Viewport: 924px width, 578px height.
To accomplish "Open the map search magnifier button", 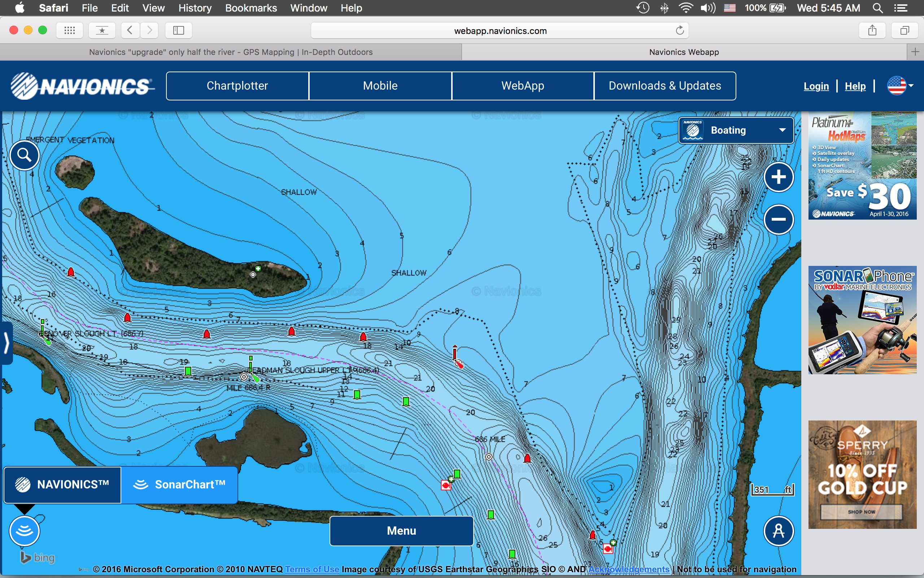I will point(25,155).
